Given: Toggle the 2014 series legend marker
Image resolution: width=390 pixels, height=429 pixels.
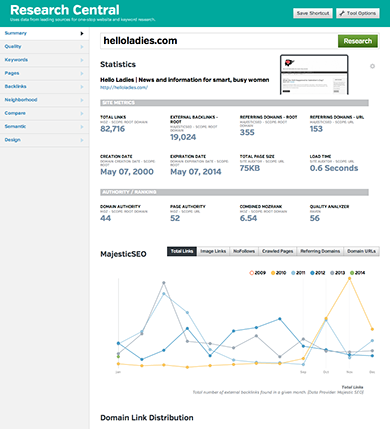Looking at the screenshot, I should (352, 273).
